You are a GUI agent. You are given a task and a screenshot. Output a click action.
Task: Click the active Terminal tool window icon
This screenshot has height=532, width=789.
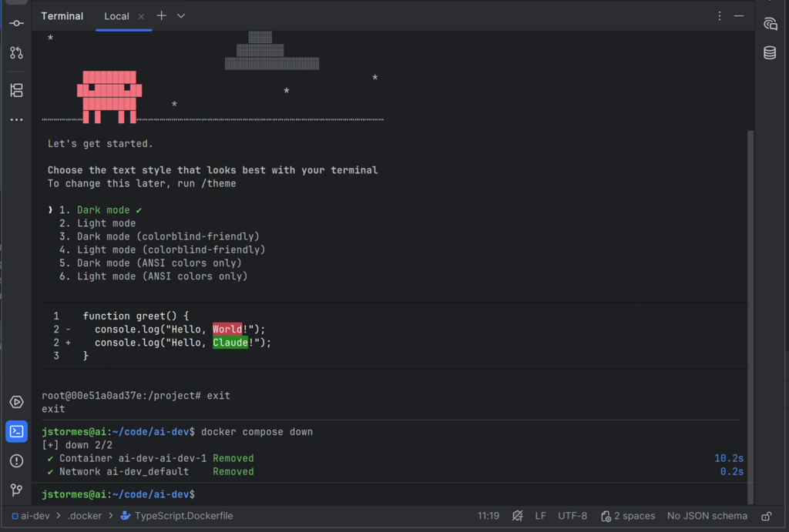click(16, 431)
